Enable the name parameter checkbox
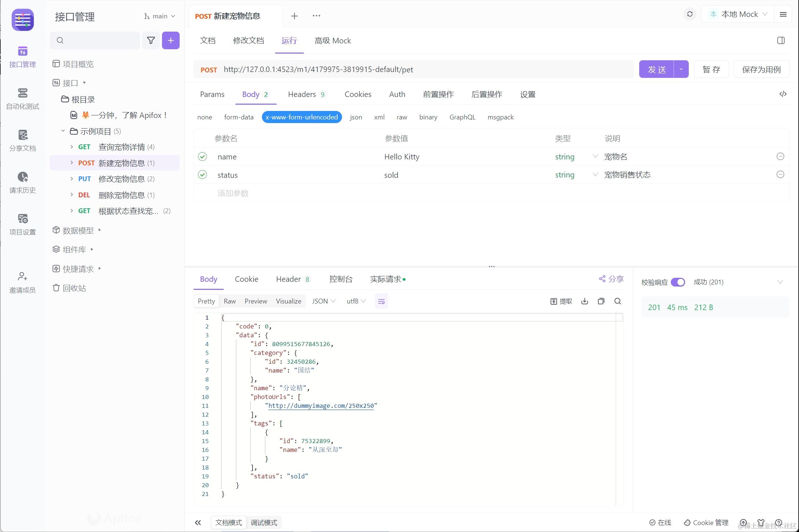Screen dimensions: 799x532 [202, 156]
